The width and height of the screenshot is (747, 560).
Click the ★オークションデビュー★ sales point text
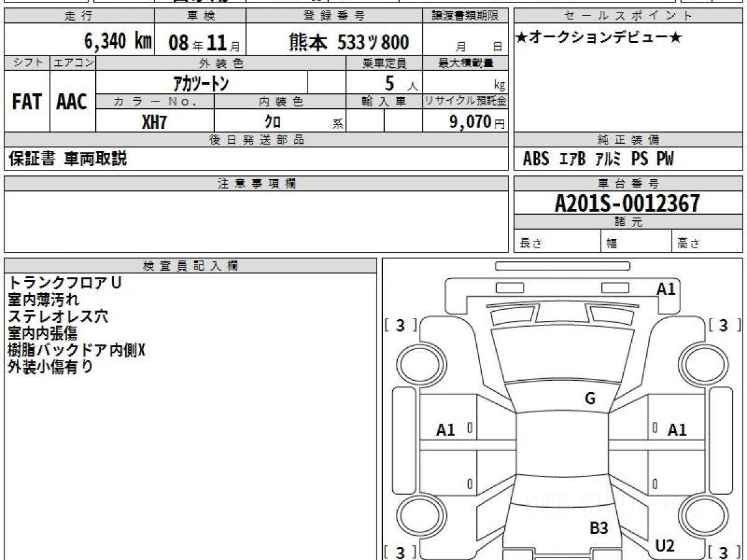(599, 38)
